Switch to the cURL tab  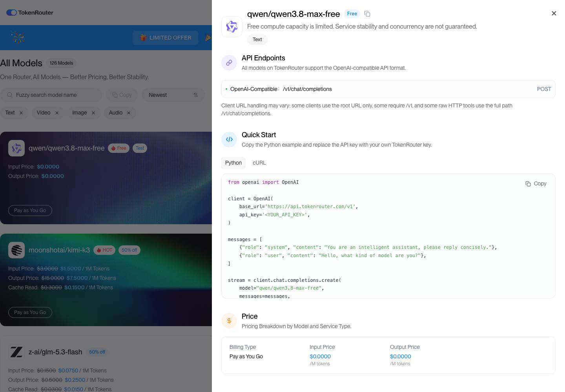tap(259, 163)
